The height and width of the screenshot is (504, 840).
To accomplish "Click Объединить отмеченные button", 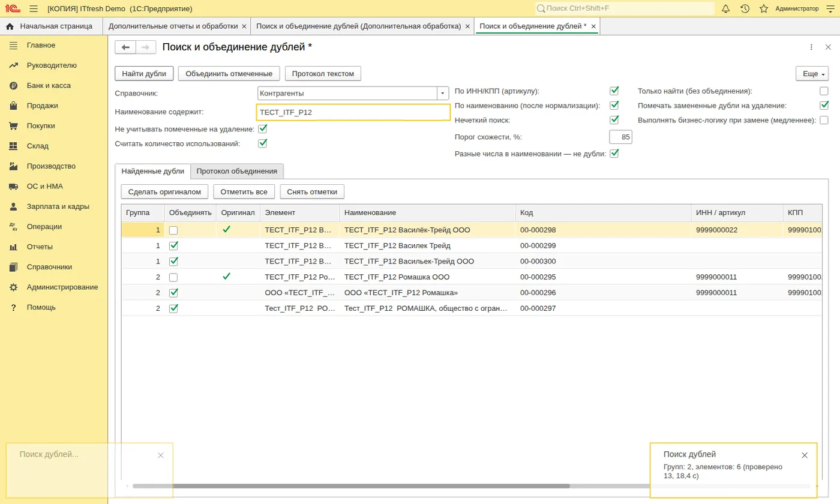I will click(229, 74).
